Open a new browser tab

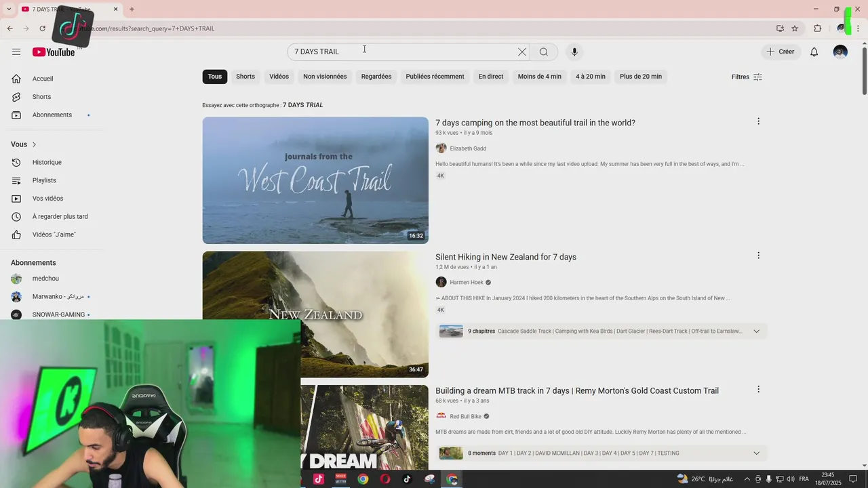tap(132, 9)
